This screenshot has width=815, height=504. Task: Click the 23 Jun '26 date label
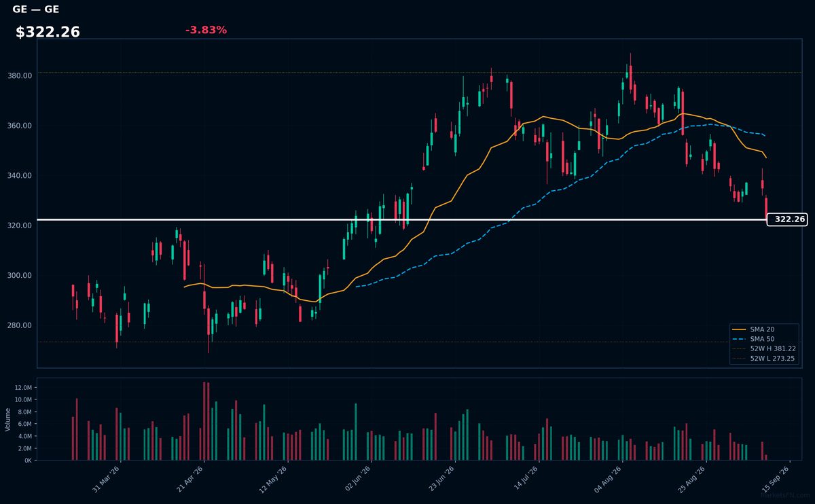442,478
